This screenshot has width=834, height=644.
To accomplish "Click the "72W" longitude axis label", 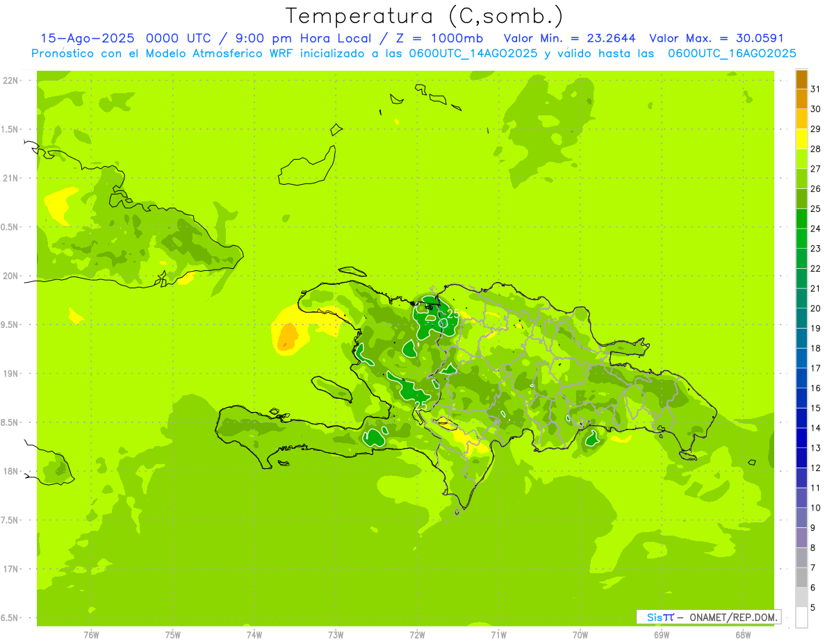I will [x=417, y=635].
